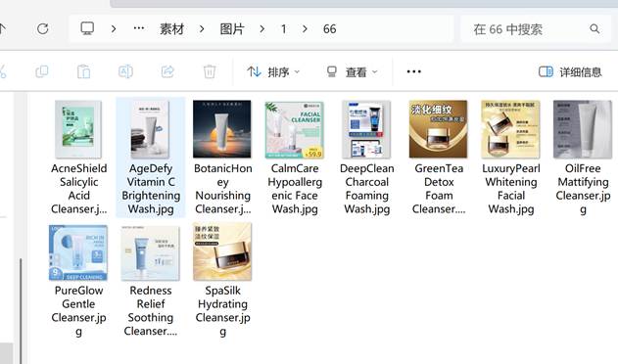Viewport: 618px width, 364px height.
Task: Select the PureGlow Gentle Cleanser thumbnail
Action: 78,252
